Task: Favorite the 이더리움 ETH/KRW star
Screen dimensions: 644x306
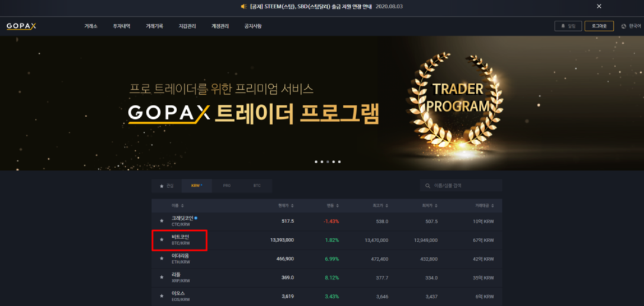Action: coord(161,259)
